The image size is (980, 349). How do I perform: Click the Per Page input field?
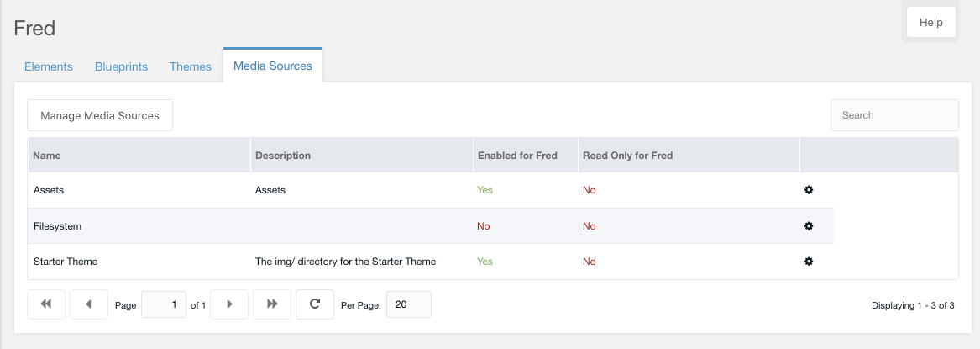409,304
